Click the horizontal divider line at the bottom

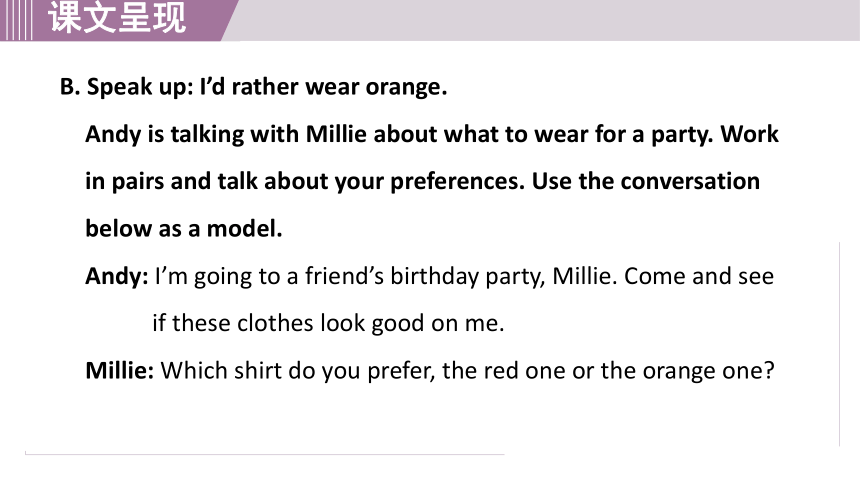pyautogui.click(x=264, y=454)
